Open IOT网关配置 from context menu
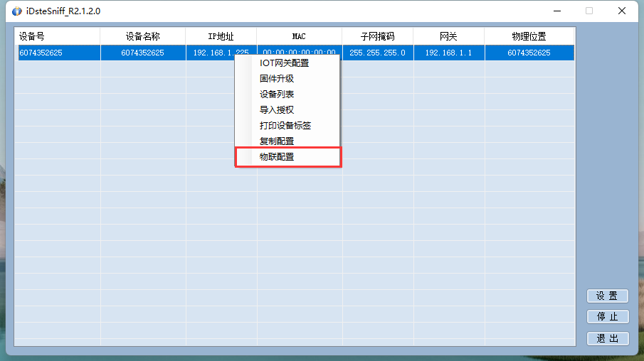 coord(284,63)
